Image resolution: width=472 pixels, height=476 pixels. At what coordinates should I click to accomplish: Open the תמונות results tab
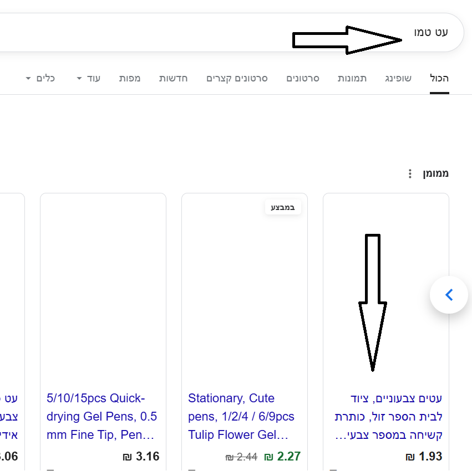point(352,78)
